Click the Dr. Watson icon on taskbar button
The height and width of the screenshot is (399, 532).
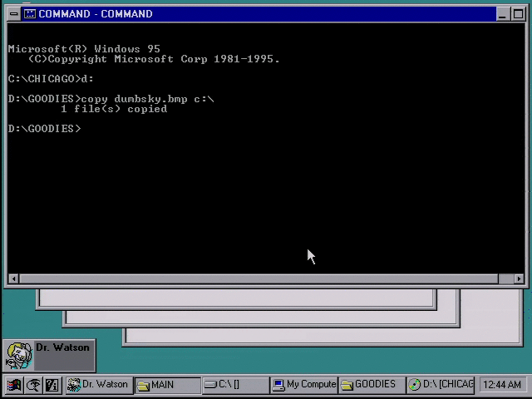74,385
